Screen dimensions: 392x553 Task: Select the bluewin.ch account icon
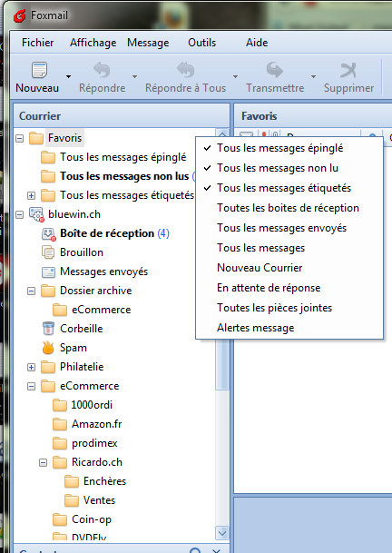coord(36,214)
